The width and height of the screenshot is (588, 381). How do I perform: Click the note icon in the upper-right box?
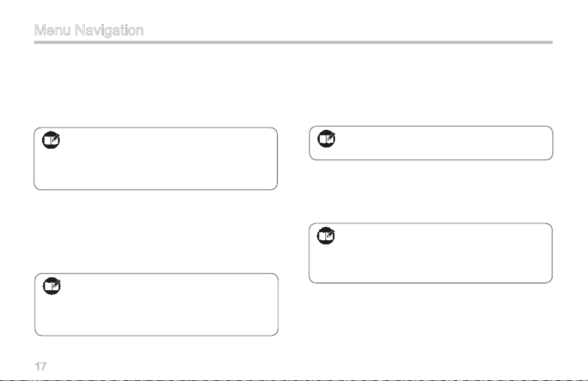point(327,138)
